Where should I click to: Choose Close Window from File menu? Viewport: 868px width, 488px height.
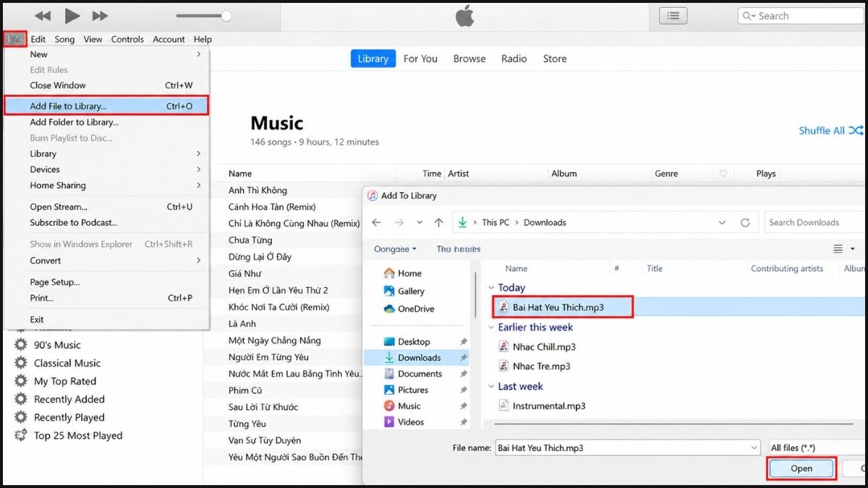pos(106,85)
